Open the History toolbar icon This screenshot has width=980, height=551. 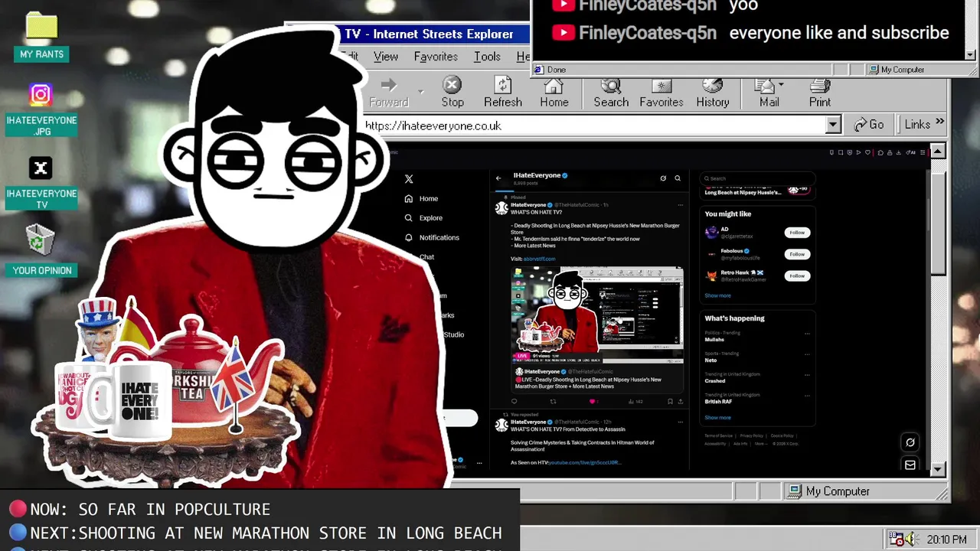712,93
